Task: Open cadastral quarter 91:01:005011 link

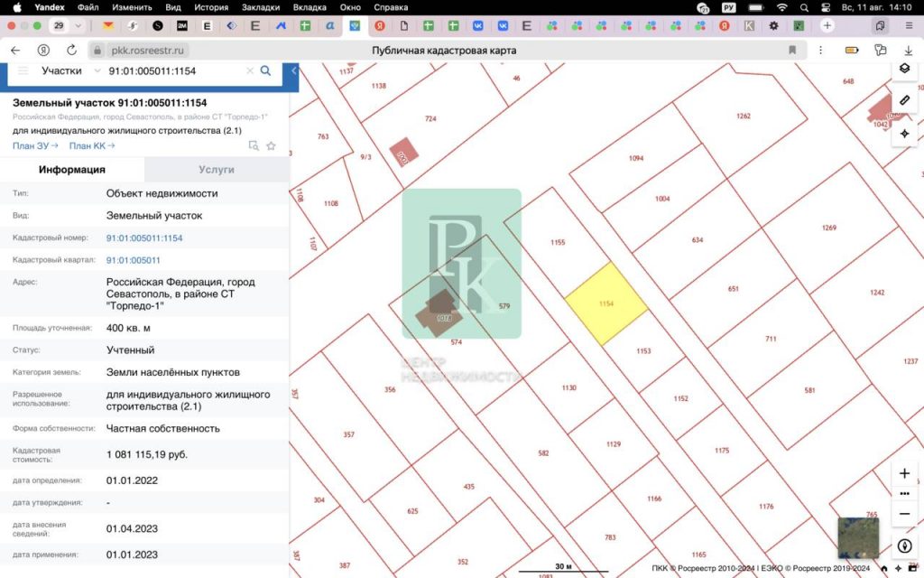Action: point(133,260)
